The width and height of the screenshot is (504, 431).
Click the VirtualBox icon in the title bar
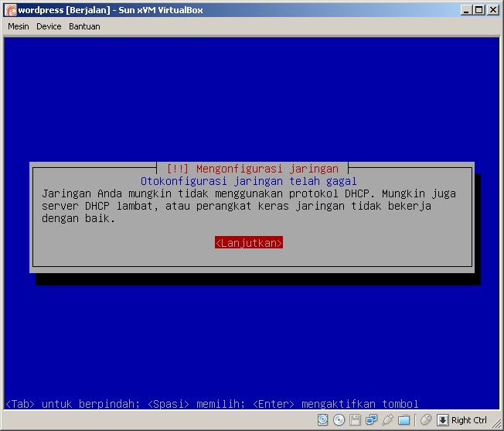tap(11, 10)
